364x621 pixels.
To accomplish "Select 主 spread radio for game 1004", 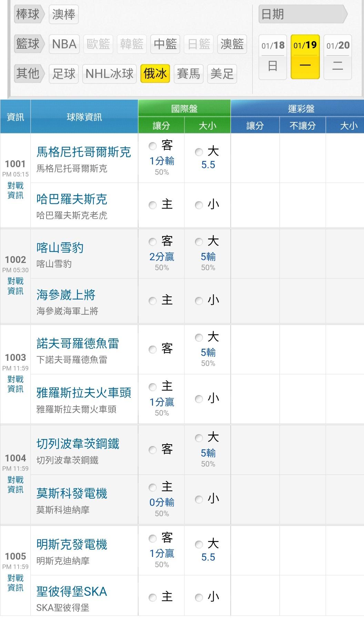I will (x=153, y=488).
